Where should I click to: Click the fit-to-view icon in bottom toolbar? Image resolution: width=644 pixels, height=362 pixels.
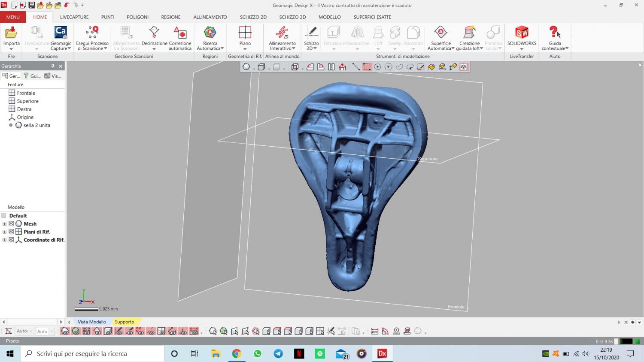tap(8, 331)
